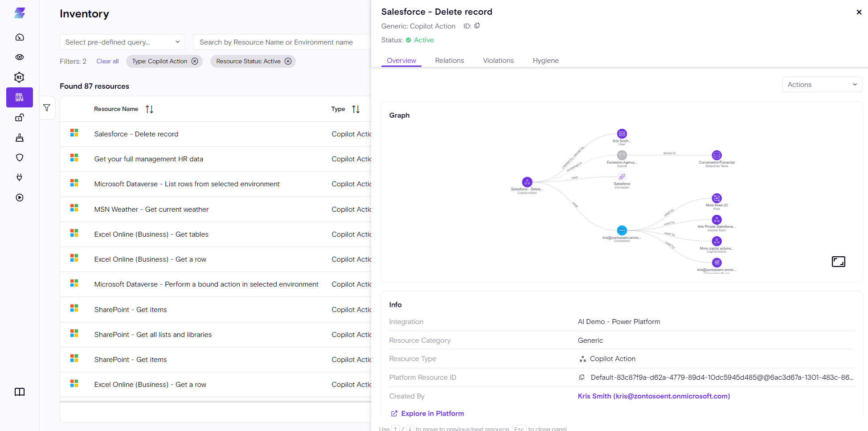This screenshot has width=868, height=431.
Task: Switch to the Violations tab
Action: coord(498,61)
